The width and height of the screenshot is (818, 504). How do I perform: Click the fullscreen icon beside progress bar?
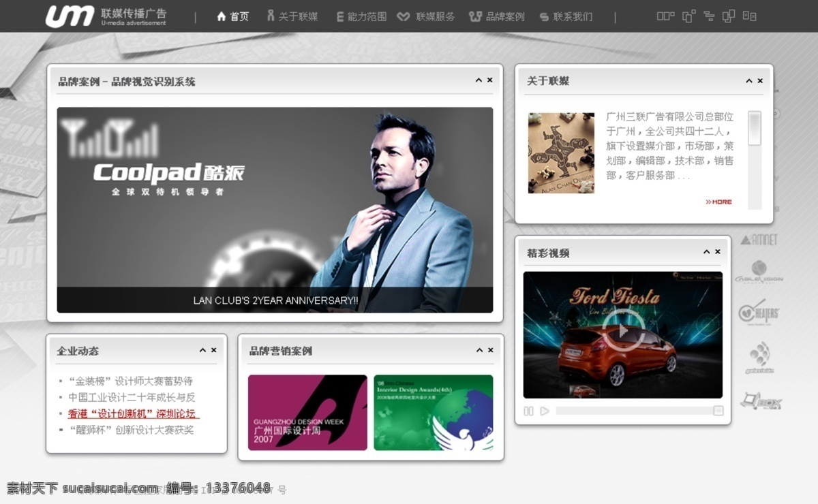coord(718,411)
